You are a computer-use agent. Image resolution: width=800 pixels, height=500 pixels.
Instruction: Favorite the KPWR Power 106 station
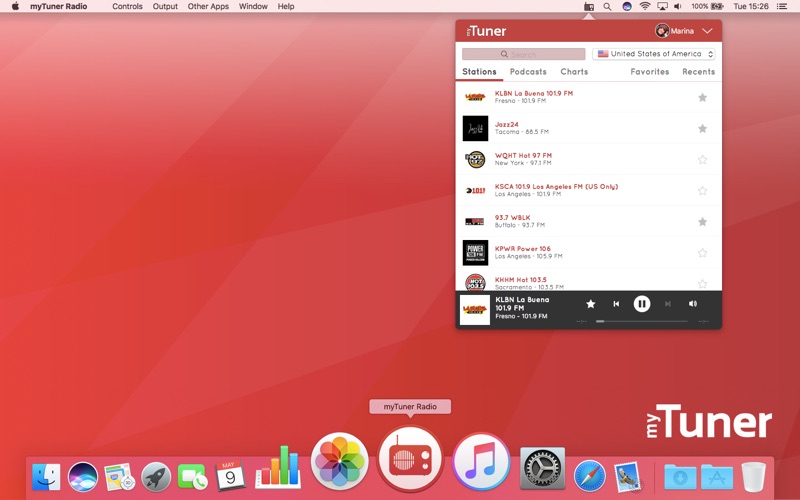(703, 253)
